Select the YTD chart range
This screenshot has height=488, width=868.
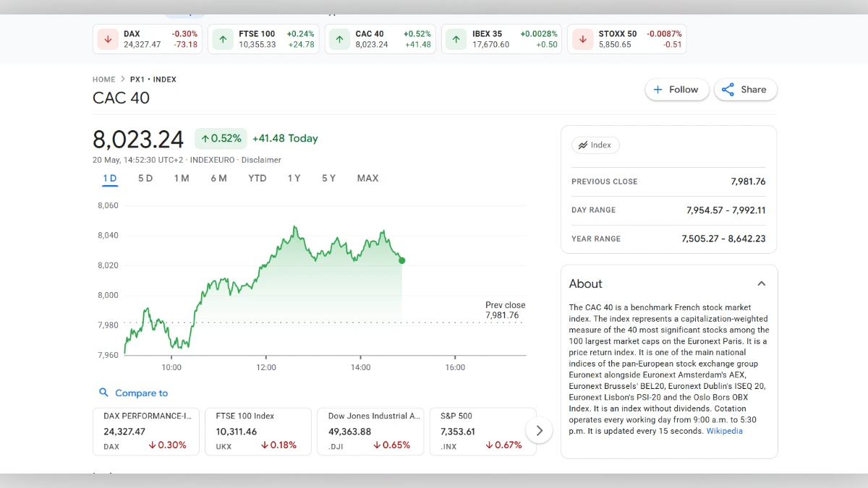(258, 179)
